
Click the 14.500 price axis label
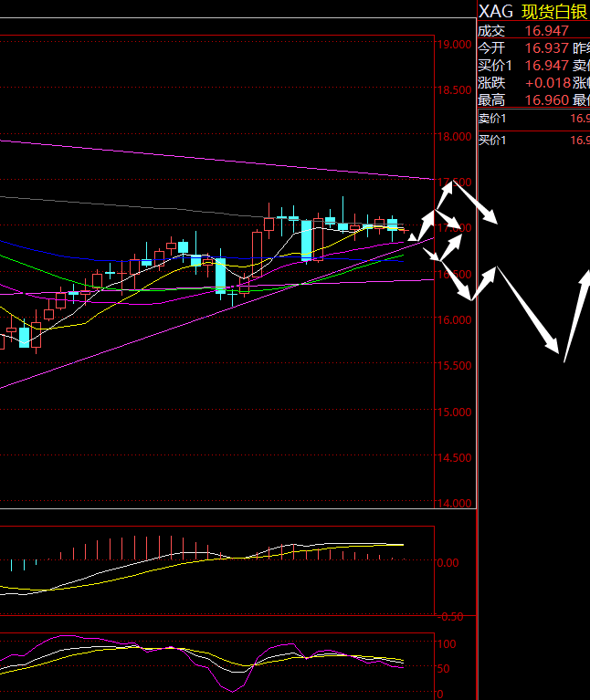click(x=454, y=458)
